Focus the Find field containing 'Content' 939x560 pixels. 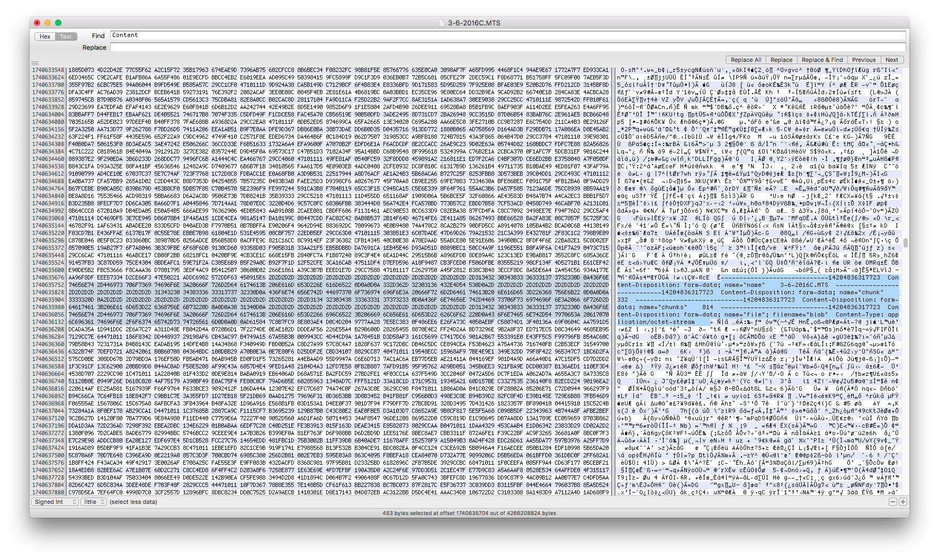point(507,35)
